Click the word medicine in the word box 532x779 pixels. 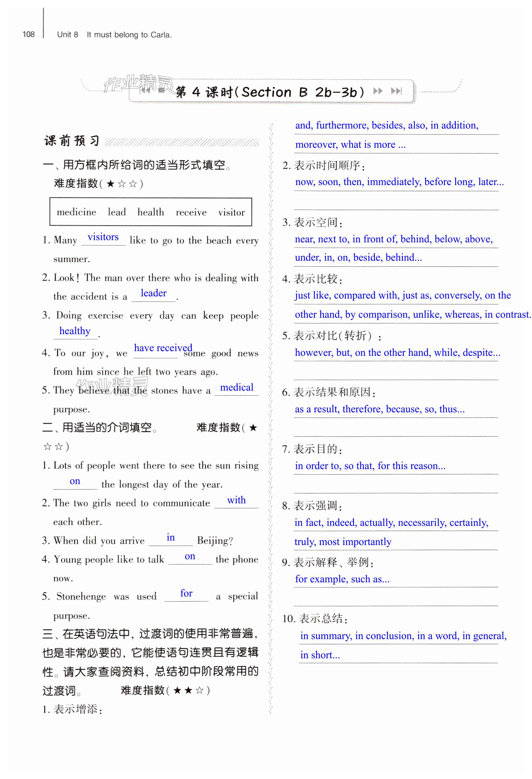coord(77,212)
